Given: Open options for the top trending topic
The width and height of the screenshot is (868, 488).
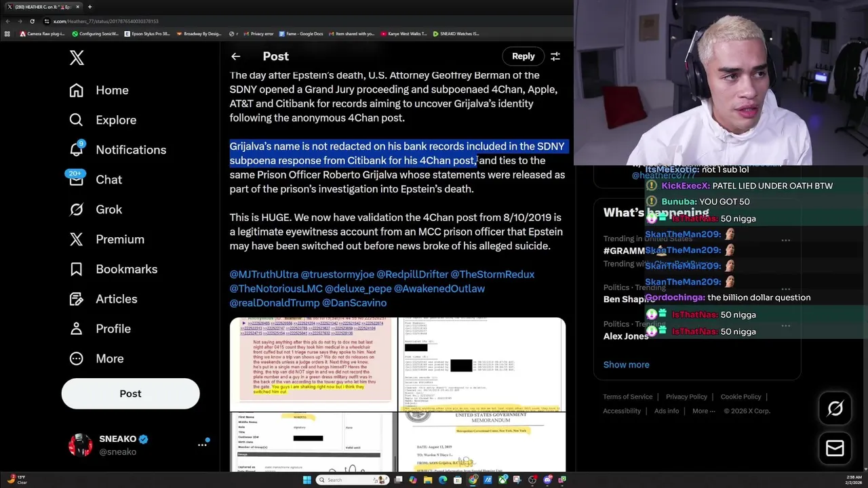Looking at the screenshot, I should coord(785,240).
